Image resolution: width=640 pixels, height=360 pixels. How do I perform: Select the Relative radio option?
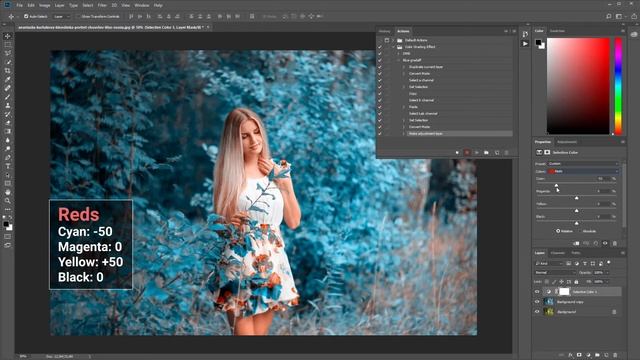tap(558, 231)
